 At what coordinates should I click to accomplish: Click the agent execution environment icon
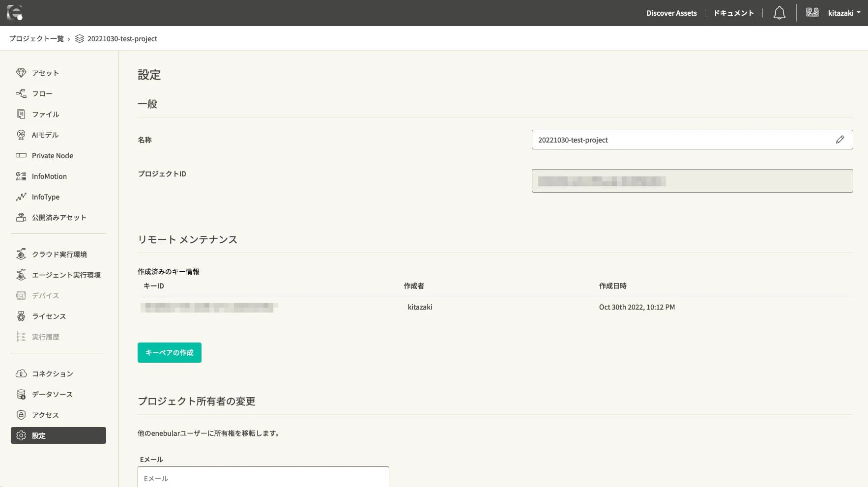point(21,275)
